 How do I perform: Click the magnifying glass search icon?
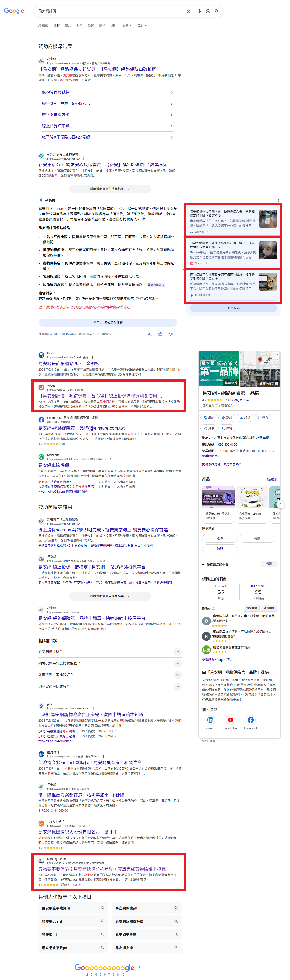217,11
